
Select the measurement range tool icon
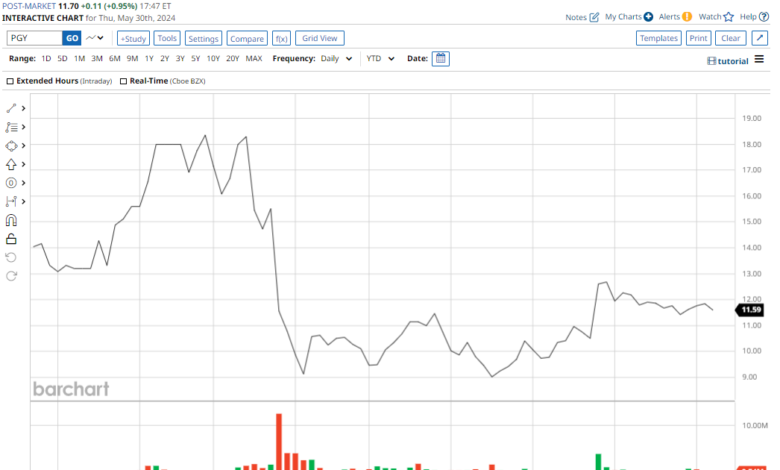11,201
